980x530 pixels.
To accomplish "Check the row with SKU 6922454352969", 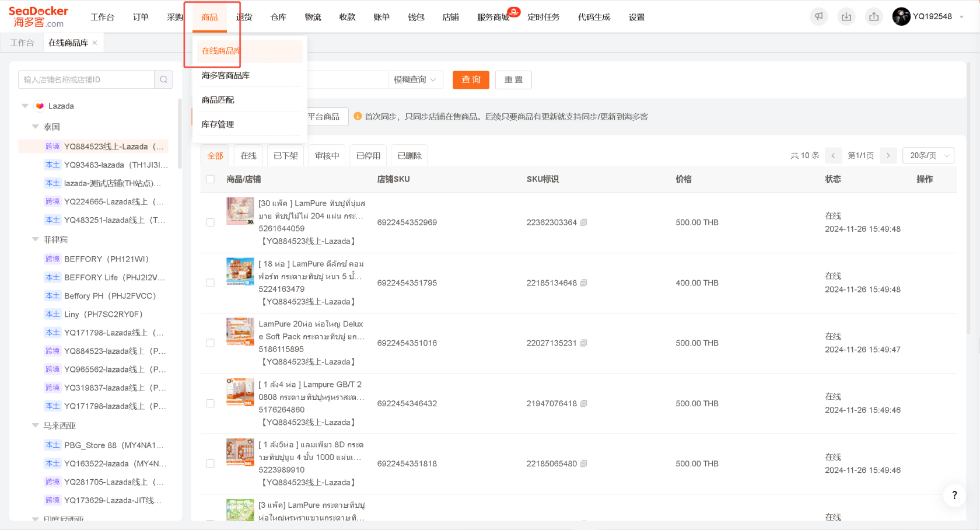I will [211, 222].
